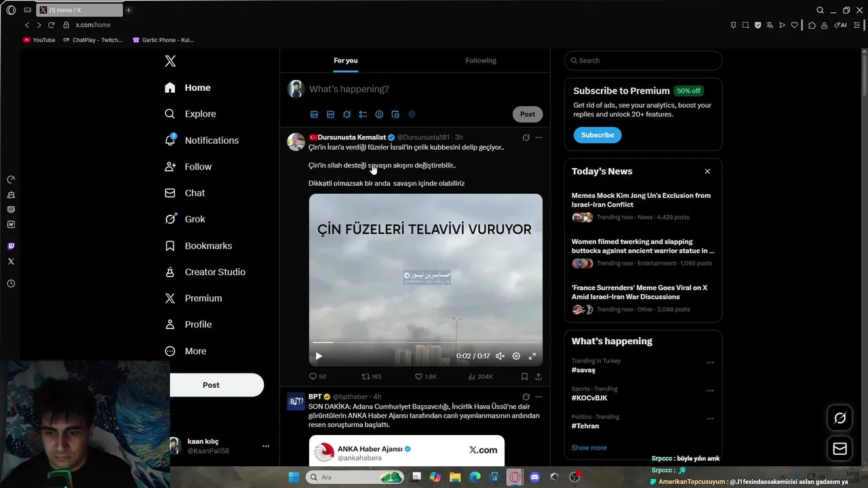Click the Grok enhance icon in composer
The height and width of the screenshot is (488, 868).
[347, 115]
